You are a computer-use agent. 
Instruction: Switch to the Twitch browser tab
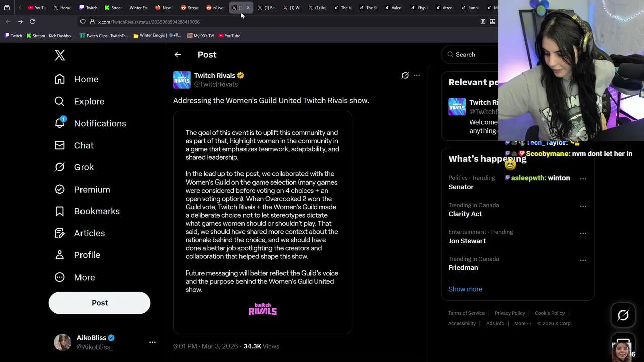[88, 8]
